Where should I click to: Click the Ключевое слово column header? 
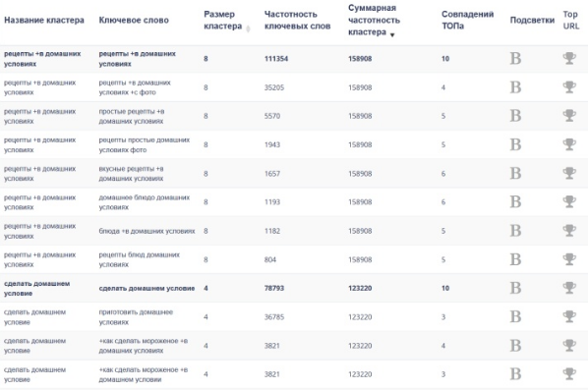pos(134,21)
